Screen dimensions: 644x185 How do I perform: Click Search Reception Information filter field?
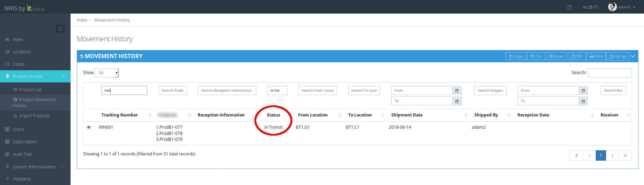[x=227, y=90]
